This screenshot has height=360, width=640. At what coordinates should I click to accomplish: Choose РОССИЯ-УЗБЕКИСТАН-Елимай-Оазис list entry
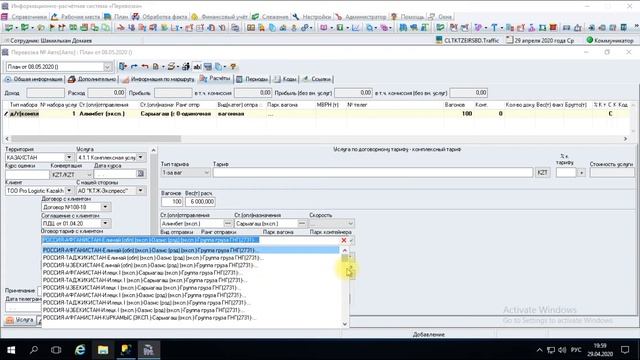coord(191,265)
